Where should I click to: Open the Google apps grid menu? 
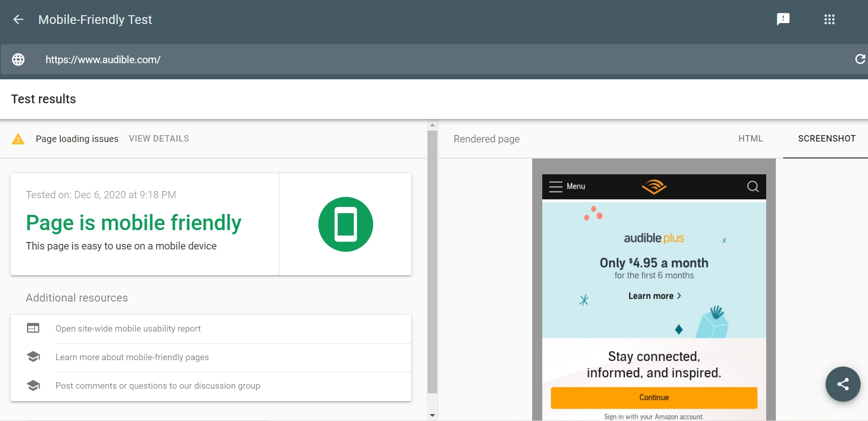click(x=829, y=19)
